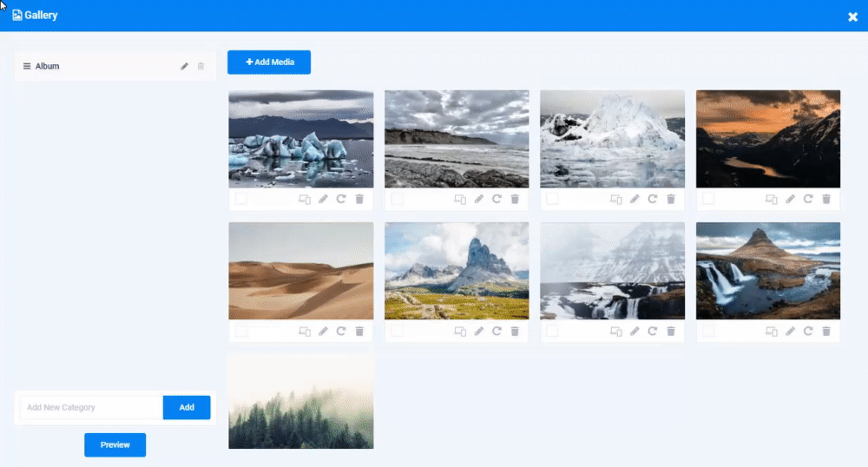Delete the sand dunes image

tap(359, 331)
